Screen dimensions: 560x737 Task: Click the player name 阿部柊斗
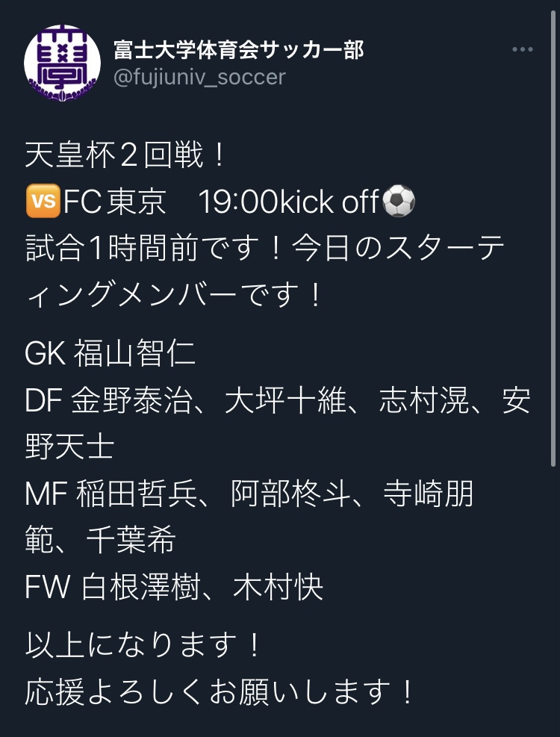290,494
